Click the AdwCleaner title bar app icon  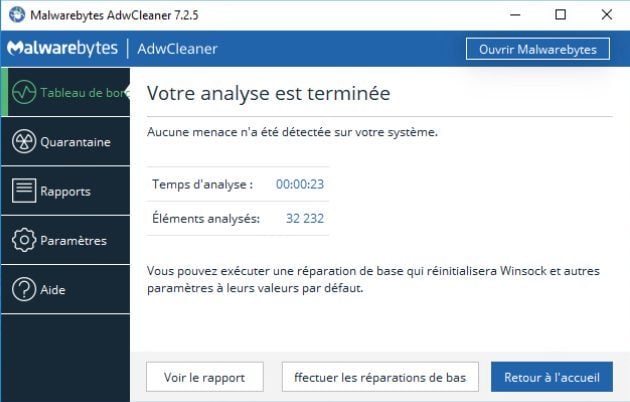click(17, 15)
